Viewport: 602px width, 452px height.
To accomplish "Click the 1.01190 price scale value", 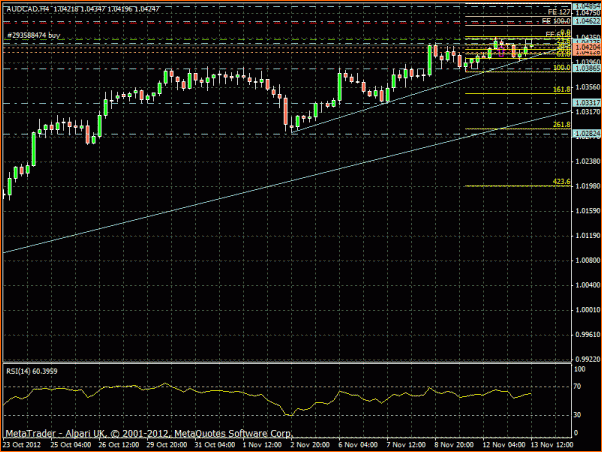I will (x=588, y=236).
